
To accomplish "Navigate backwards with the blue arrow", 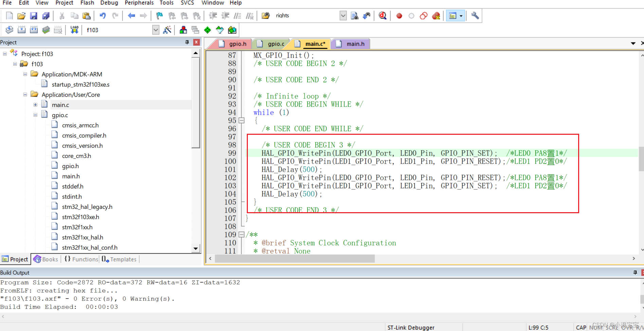I will pos(131,16).
